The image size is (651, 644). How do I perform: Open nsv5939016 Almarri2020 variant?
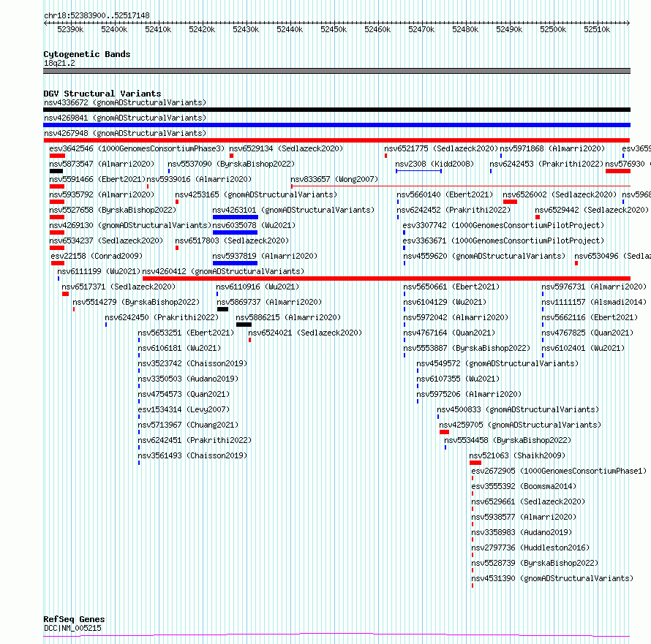[x=199, y=179]
